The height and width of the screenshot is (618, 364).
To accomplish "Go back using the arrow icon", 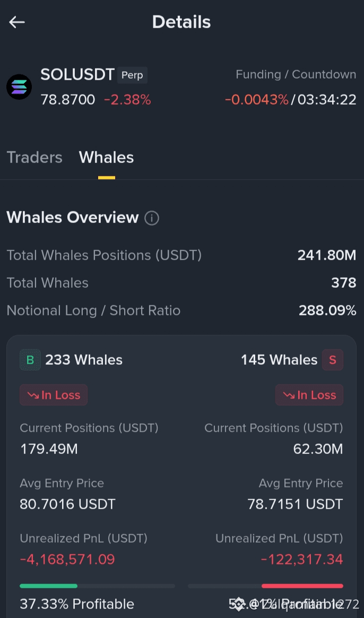I will click(x=17, y=22).
